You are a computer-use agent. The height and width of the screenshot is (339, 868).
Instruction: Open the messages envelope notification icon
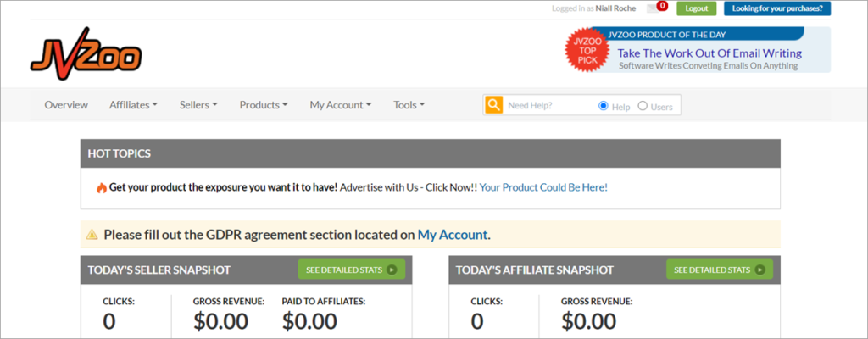pos(652,8)
